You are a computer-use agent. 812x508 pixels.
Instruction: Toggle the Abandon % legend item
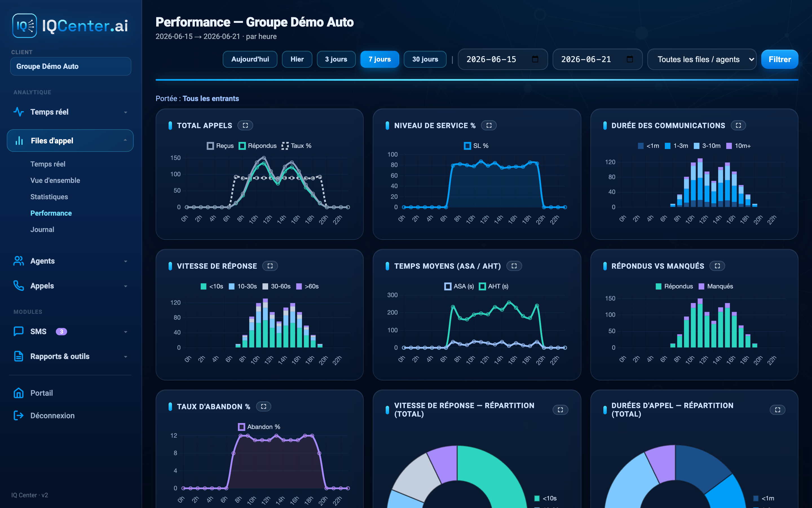point(259,427)
